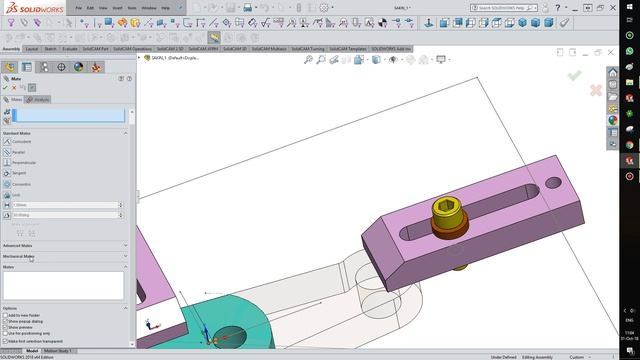Open the ConfigurationManager tab icon

coord(44,67)
